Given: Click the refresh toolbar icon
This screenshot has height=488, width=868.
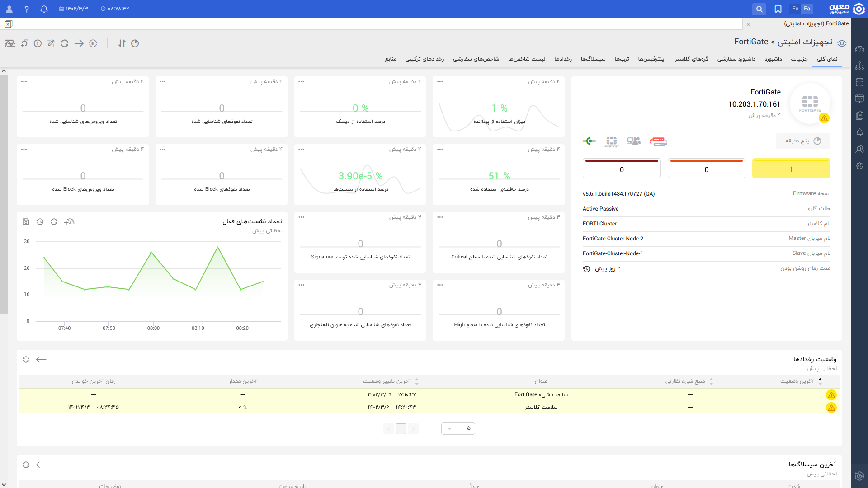Looking at the screenshot, I should point(65,43).
